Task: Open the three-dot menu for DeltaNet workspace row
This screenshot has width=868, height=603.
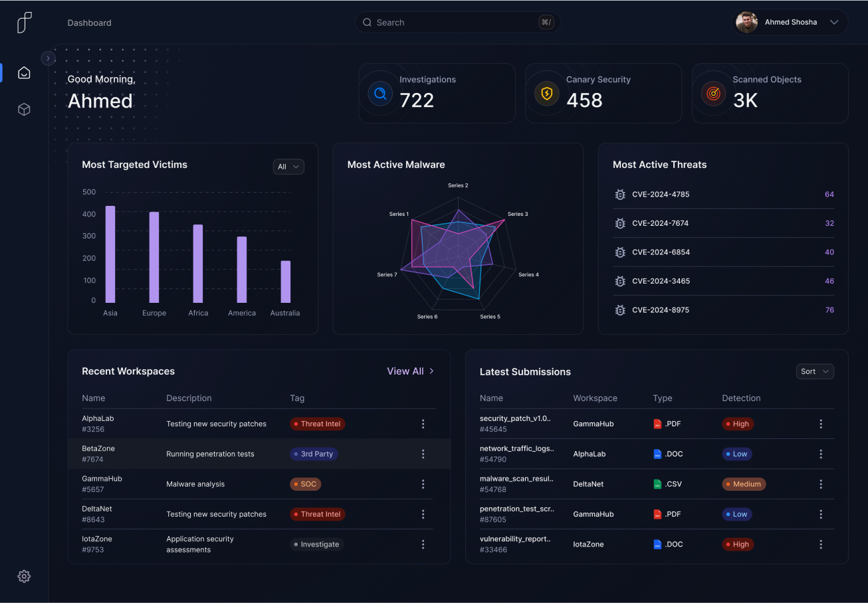Action: pos(423,514)
